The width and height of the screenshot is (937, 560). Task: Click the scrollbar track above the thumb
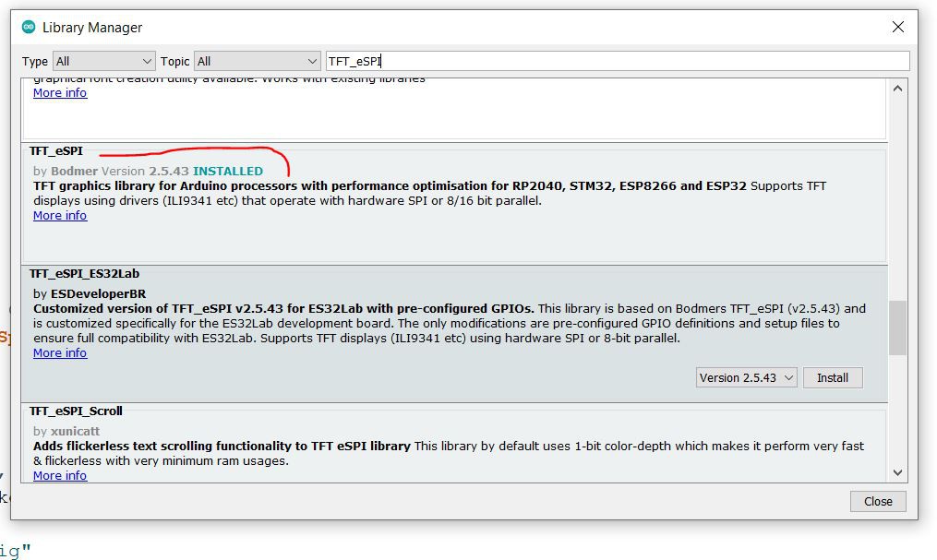[x=897, y=198]
